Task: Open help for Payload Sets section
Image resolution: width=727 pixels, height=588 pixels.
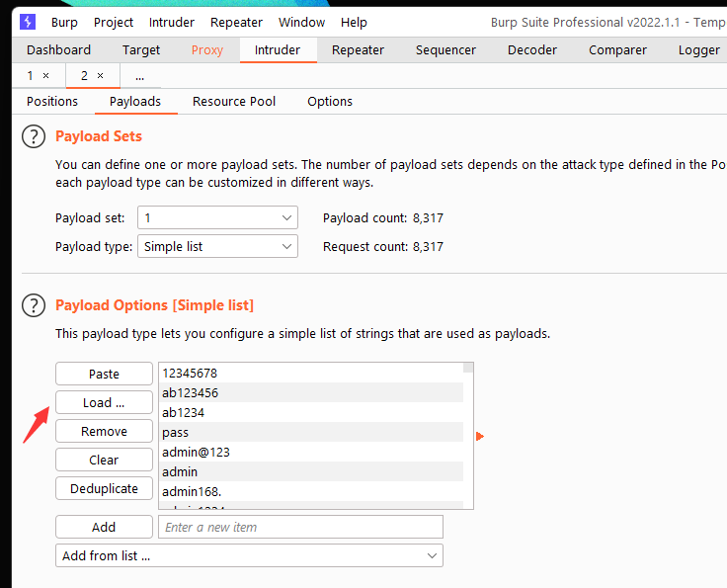Action: click(34, 136)
